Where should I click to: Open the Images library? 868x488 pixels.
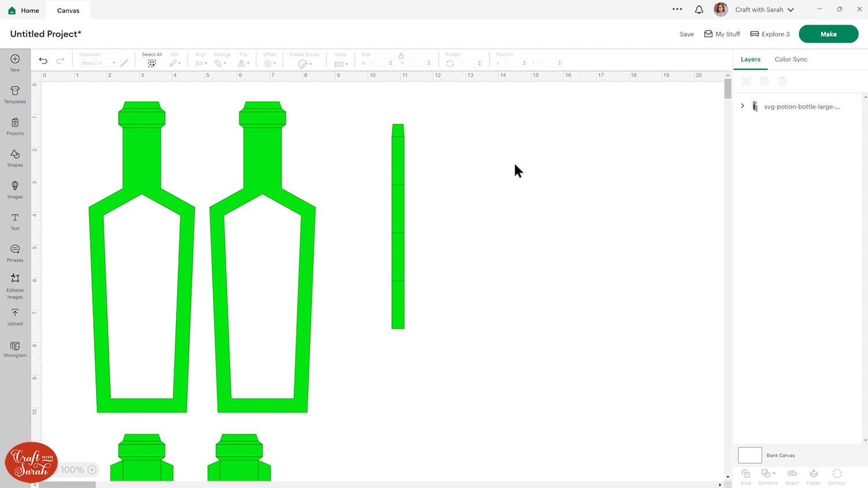(x=15, y=189)
